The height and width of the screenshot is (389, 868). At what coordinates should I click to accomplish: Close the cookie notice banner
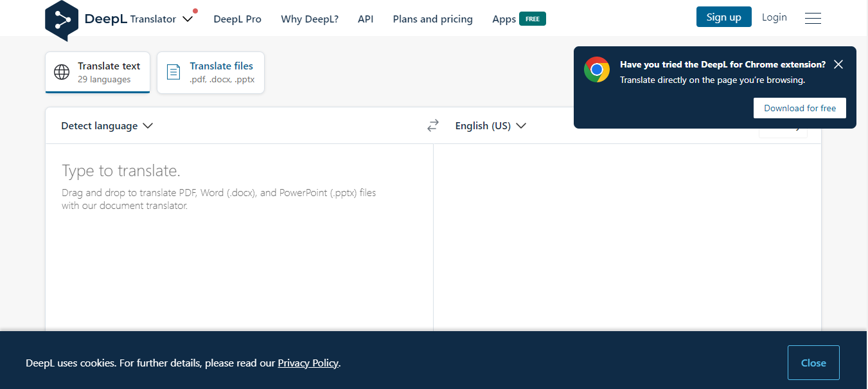click(813, 363)
